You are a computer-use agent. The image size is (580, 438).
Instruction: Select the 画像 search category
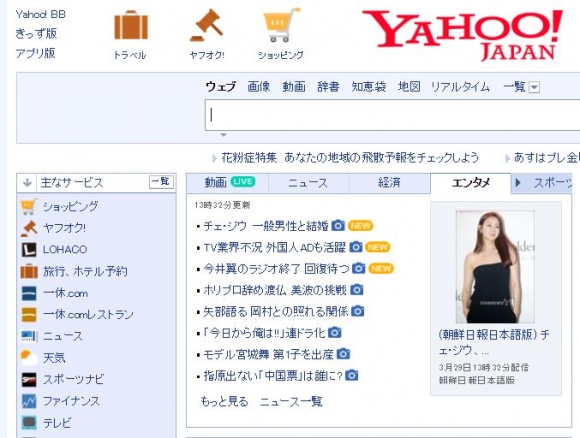tap(259, 87)
